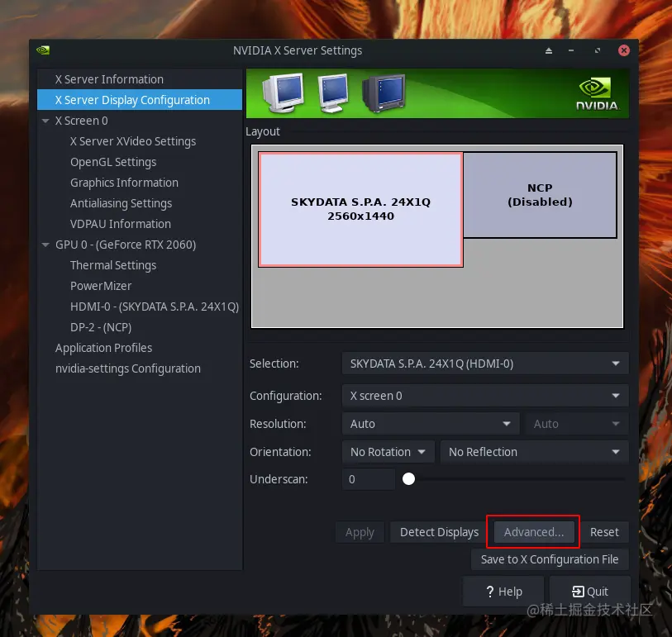672x637 pixels.
Task: Click the keep-on-top arrow in title bar
Action: point(549,50)
